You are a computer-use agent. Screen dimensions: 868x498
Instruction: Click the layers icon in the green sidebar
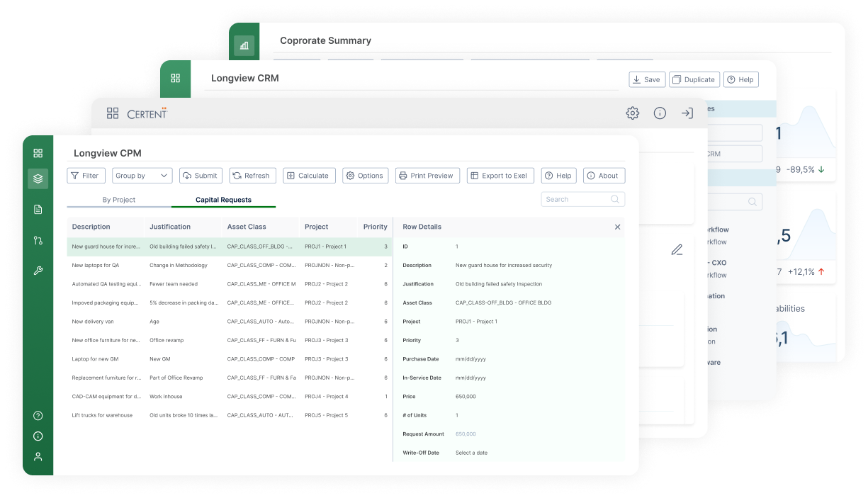coord(38,179)
